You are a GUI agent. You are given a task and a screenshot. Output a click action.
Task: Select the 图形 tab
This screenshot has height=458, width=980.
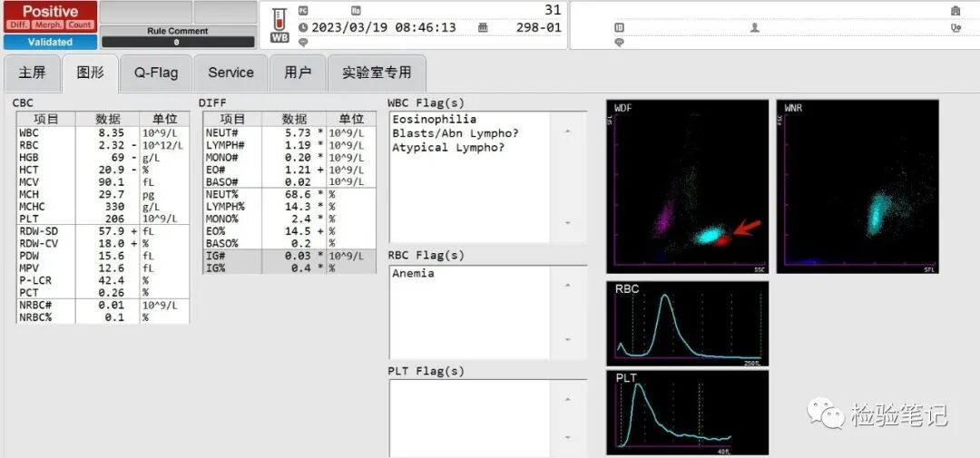click(x=91, y=73)
